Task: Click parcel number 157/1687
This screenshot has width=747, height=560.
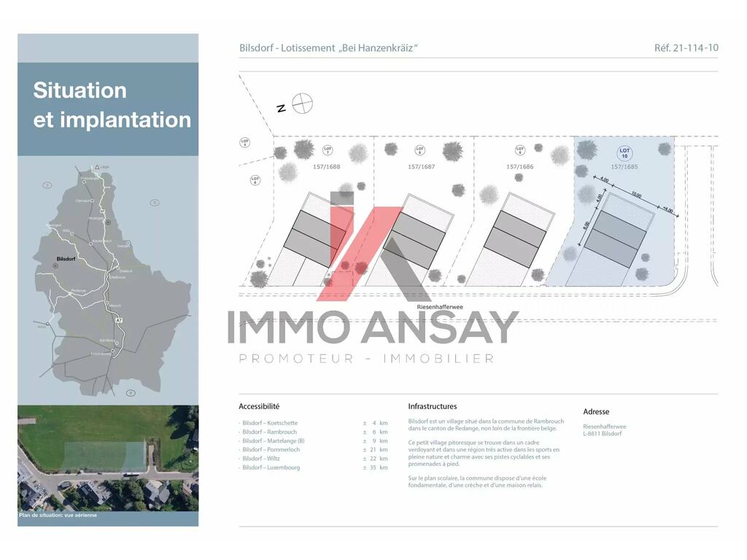Action: (x=421, y=167)
